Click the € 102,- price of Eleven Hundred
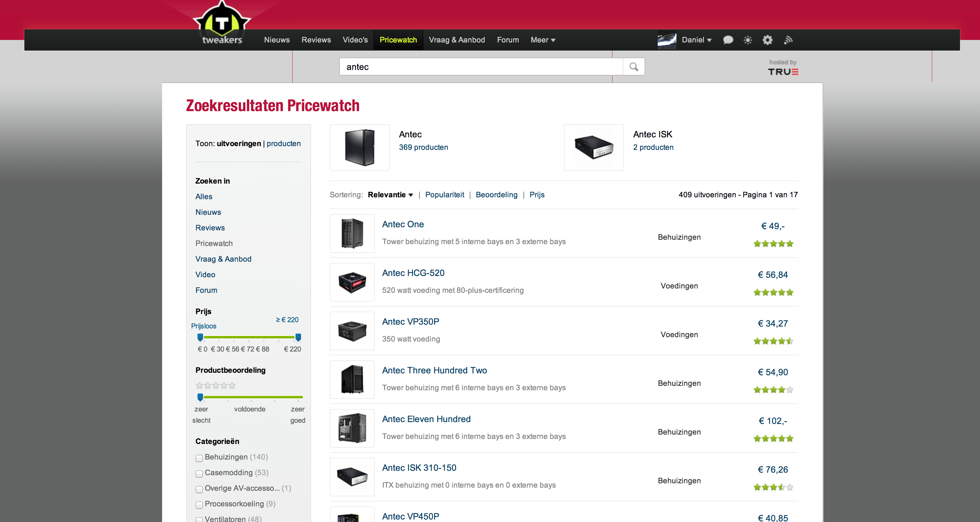Image resolution: width=980 pixels, height=522 pixels. 773,421
